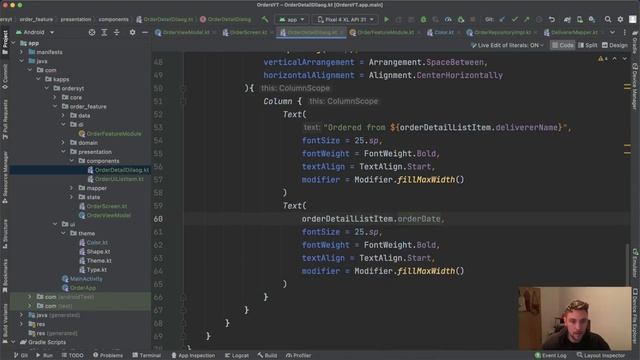The width and height of the screenshot is (640, 360).
Task: Switch to the Color.kt editor tab
Action: (x=441, y=33)
